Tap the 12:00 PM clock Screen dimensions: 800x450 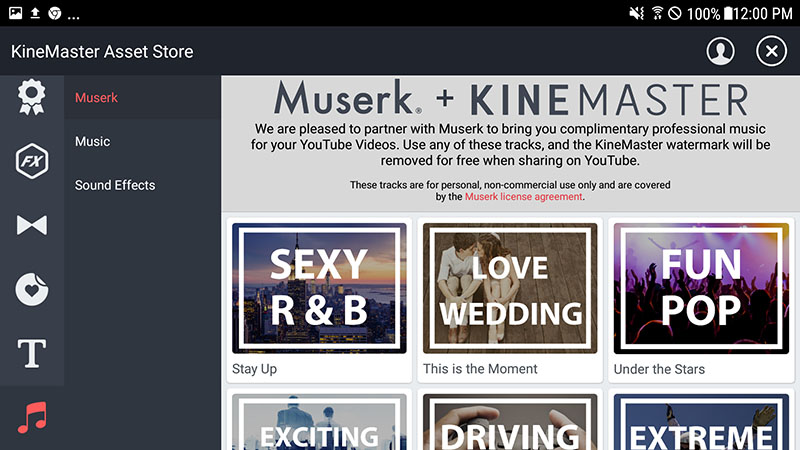pos(763,13)
